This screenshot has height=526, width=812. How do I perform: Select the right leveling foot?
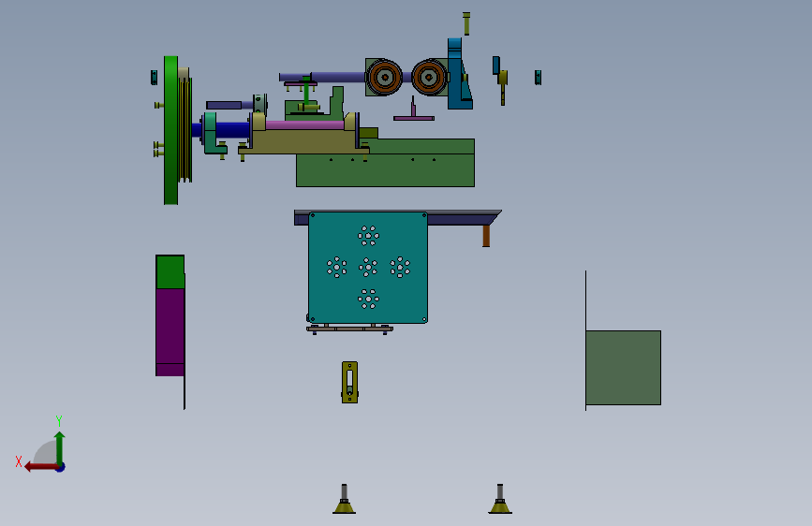click(500, 500)
